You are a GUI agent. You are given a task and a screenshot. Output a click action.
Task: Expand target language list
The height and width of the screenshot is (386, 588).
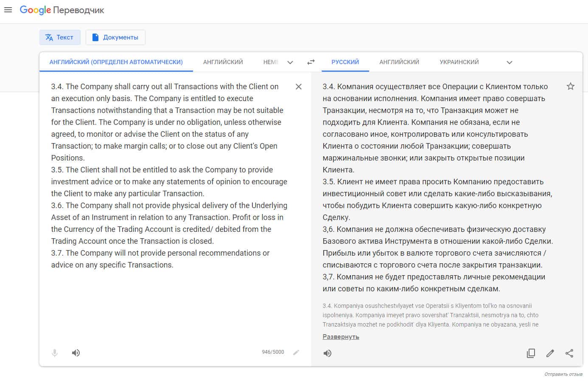[x=510, y=62]
